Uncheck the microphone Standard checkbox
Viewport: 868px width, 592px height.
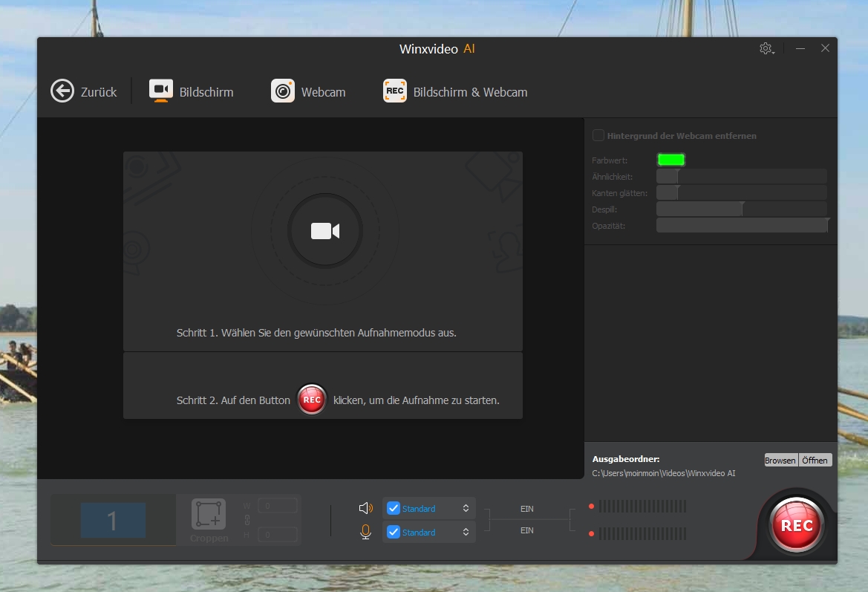(394, 532)
